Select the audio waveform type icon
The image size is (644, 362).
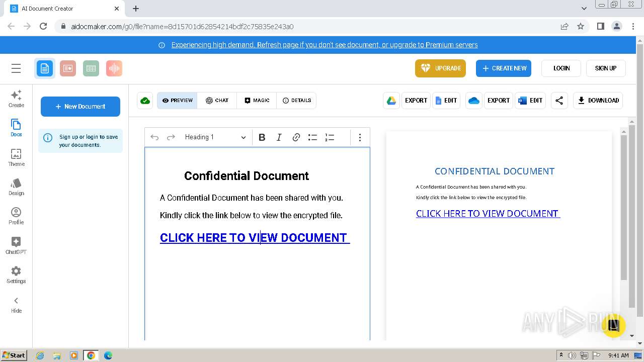click(114, 68)
